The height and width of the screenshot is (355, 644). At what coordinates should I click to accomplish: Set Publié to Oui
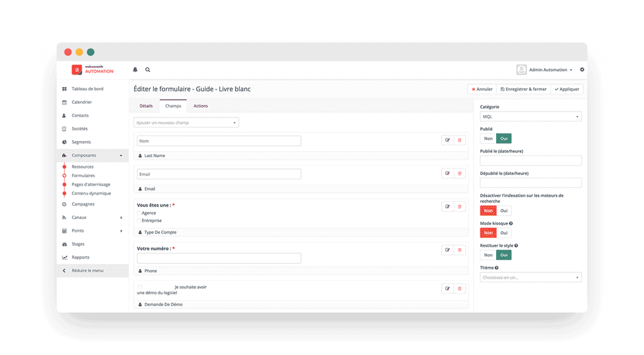coord(504,139)
